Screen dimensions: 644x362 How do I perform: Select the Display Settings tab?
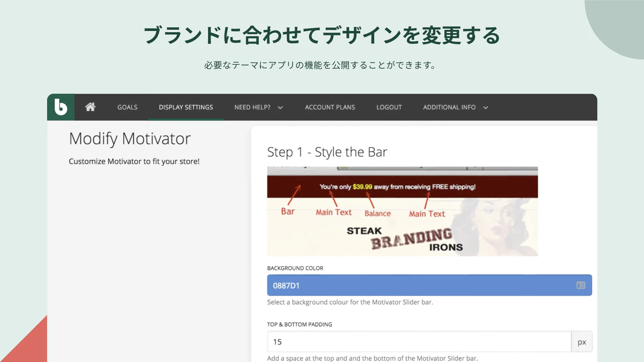(x=186, y=107)
